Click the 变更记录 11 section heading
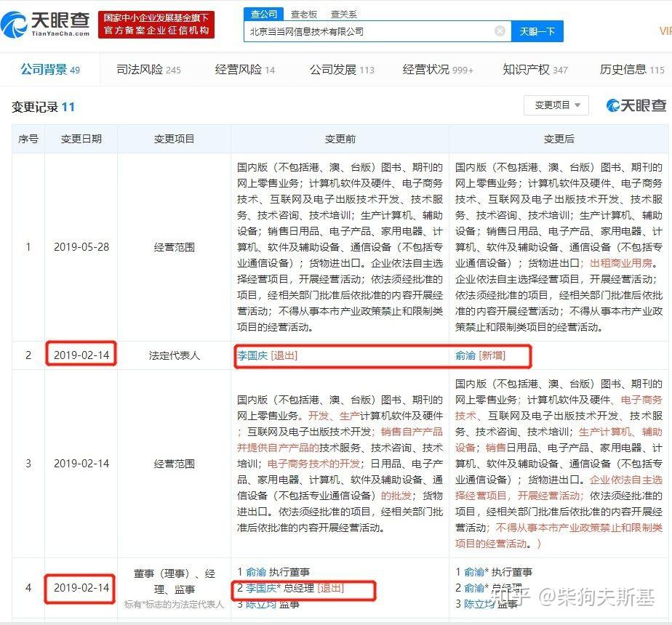This screenshot has height=625, width=672. tap(43, 107)
